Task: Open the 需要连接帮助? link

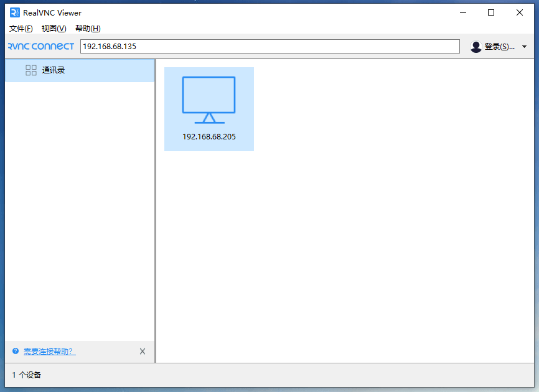Action: pos(50,351)
